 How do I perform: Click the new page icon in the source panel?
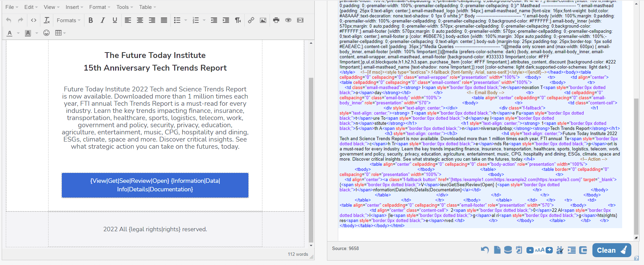tap(497, 250)
